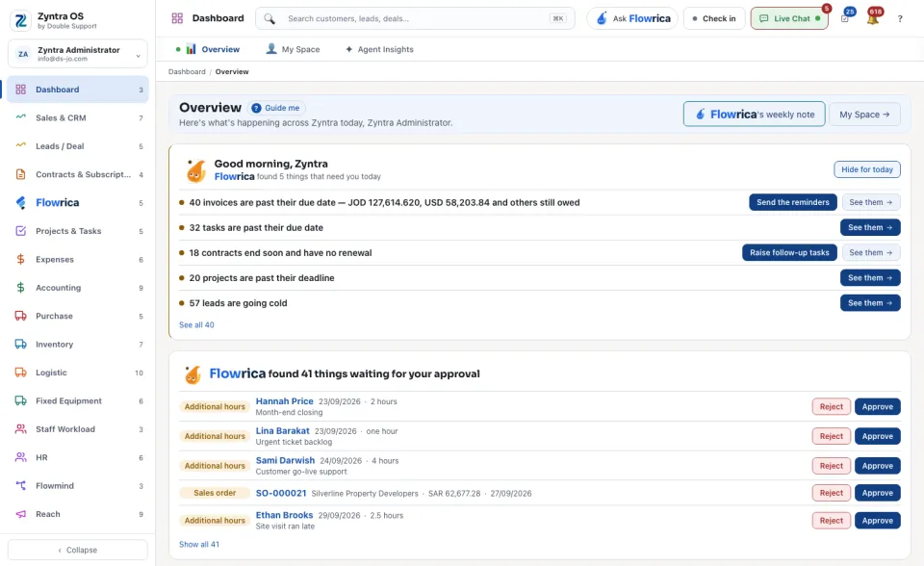Open Ethan Brooks link
This screenshot has width=924, height=566.
[x=284, y=515]
